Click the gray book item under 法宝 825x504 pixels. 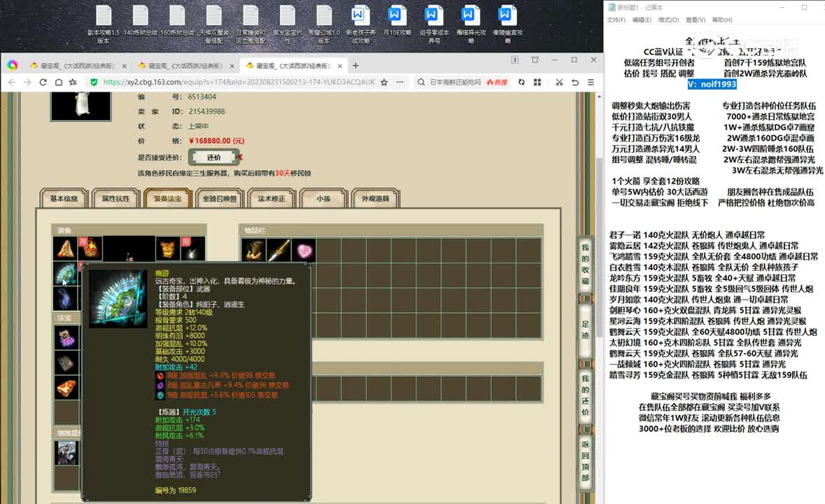pyautogui.click(x=67, y=363)
